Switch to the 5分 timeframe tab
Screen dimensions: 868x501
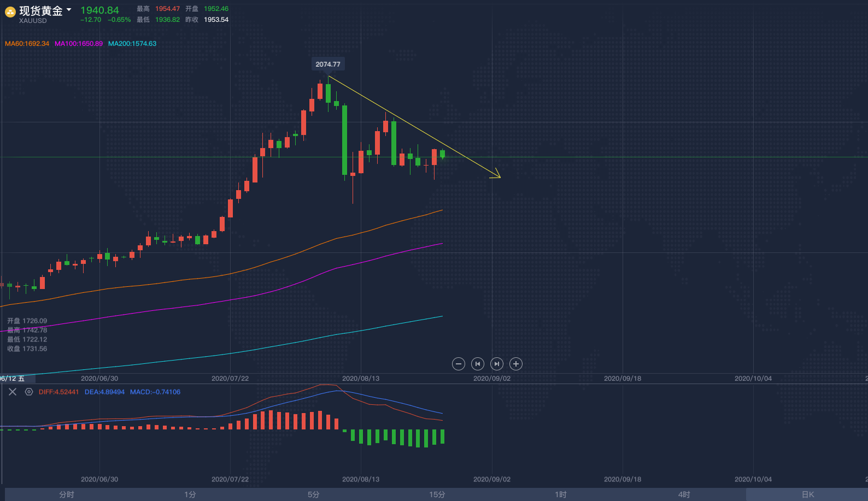(314, 494)
